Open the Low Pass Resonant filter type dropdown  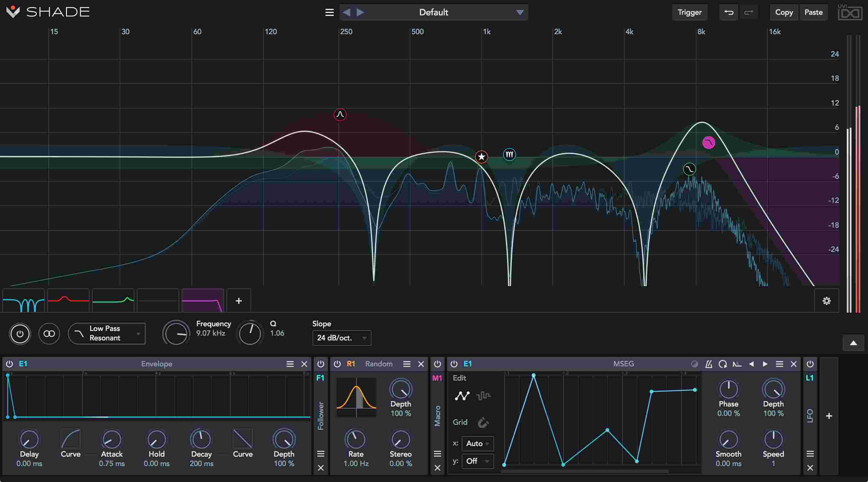click(x=107, y=334)
